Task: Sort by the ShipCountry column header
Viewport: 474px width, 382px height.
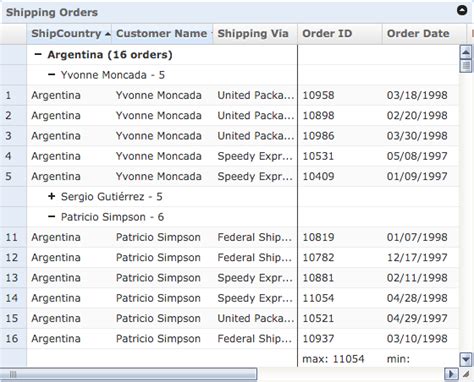Action: [69, 34]
